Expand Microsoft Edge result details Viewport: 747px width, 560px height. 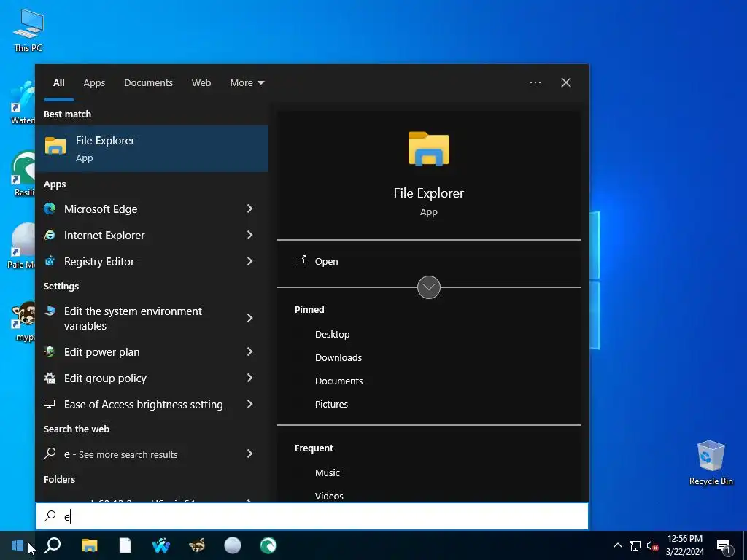point(249,209)
